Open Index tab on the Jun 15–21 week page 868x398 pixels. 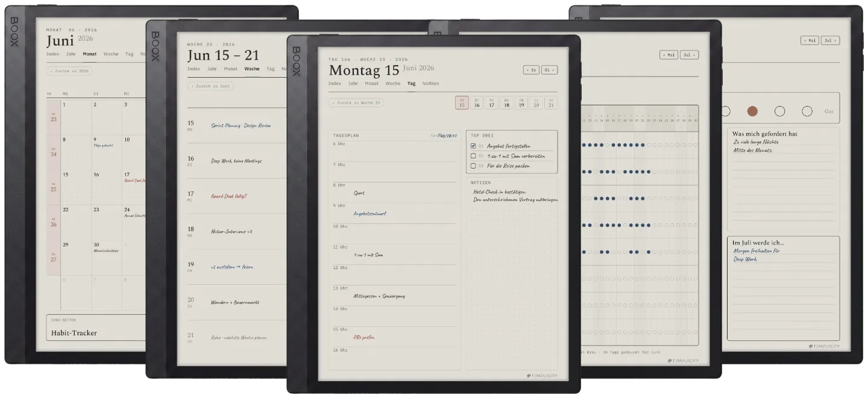193,69
